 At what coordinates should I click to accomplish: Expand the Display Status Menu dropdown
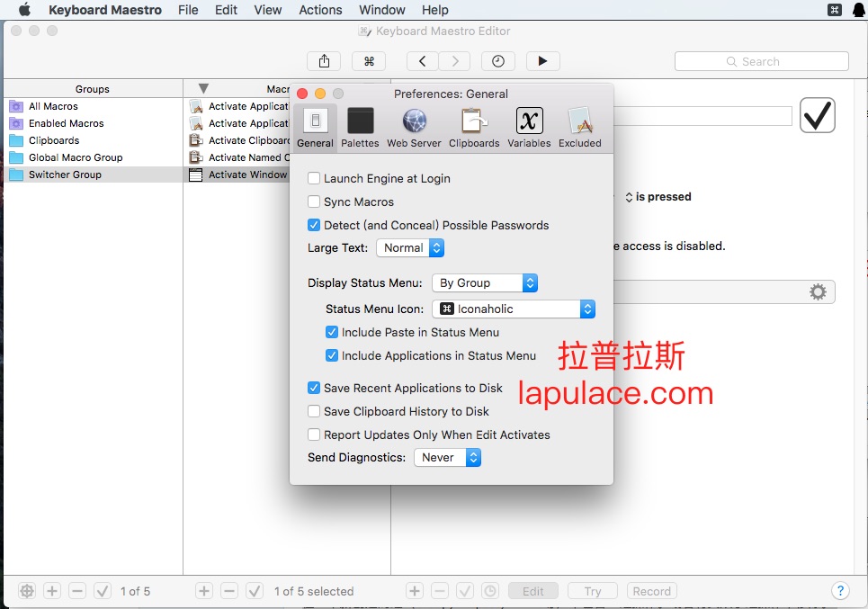[485, 283]
